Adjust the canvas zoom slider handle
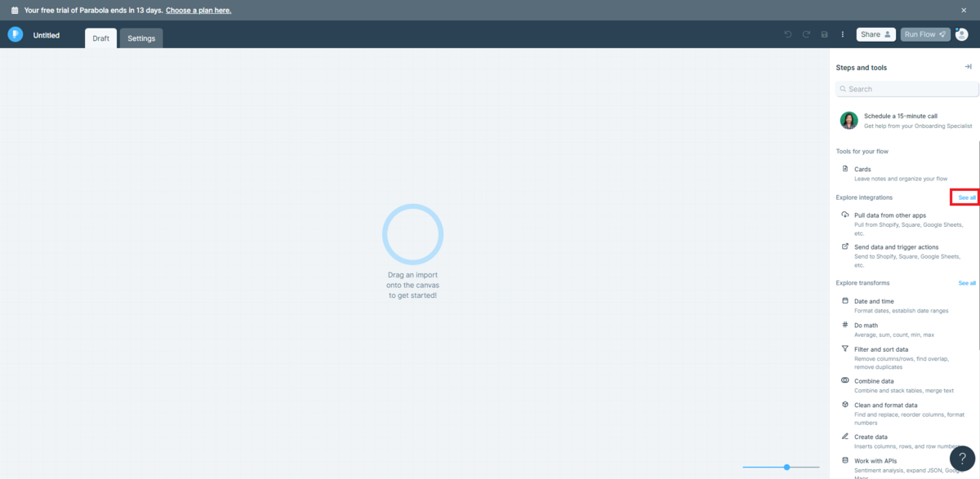Image resolution: width=980 pixels, height=479 pixels. (x=786, y=467)
